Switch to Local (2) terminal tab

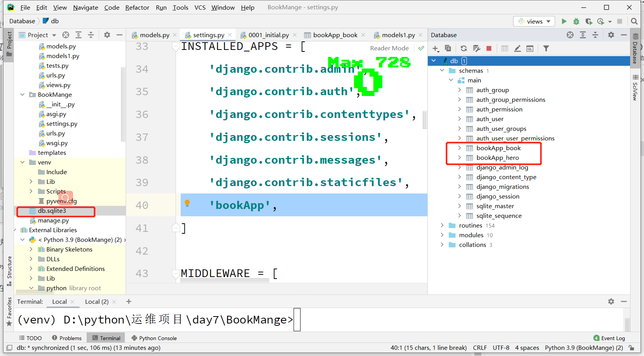pyautogui.click(x=97, y=301)
